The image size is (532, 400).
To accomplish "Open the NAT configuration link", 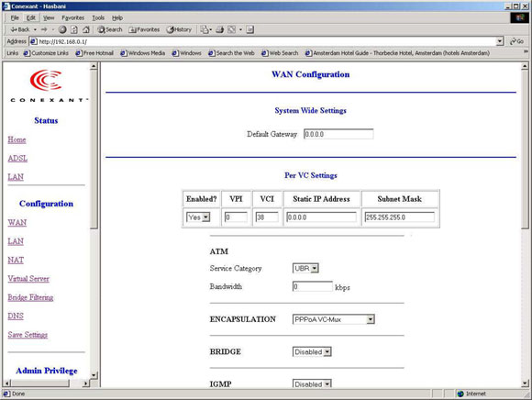I will 16,260.
